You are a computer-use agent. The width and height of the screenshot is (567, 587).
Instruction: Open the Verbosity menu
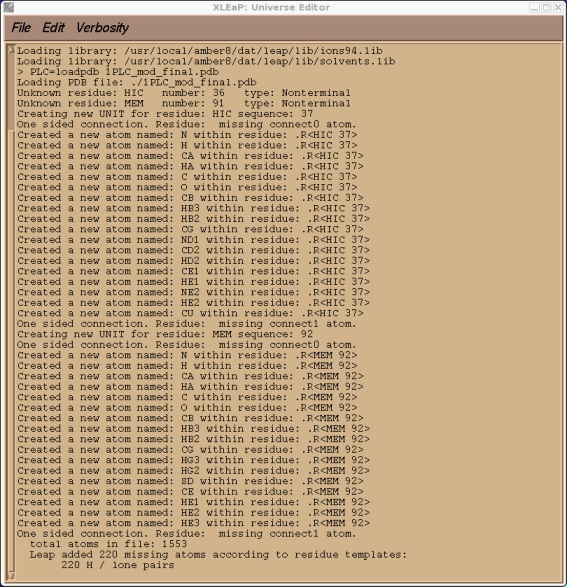(102, 28)
